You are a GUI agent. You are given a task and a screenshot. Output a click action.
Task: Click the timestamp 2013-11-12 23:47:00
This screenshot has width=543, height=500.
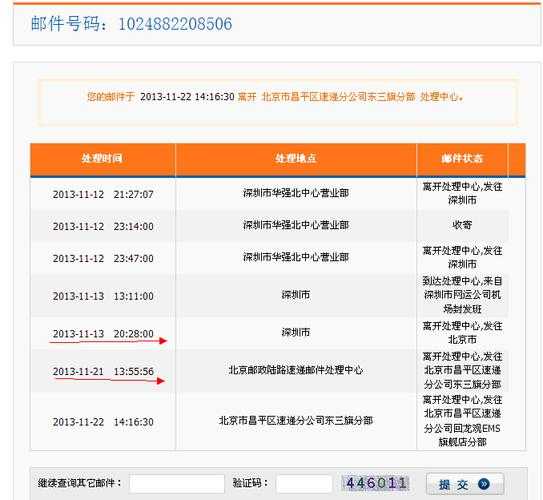(x=103, y=258)
